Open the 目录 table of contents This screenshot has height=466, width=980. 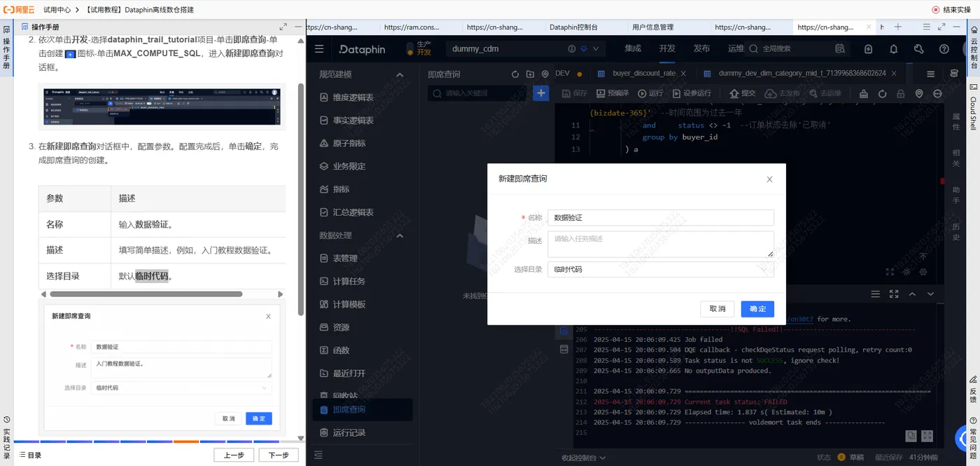(x=30, y=455)
